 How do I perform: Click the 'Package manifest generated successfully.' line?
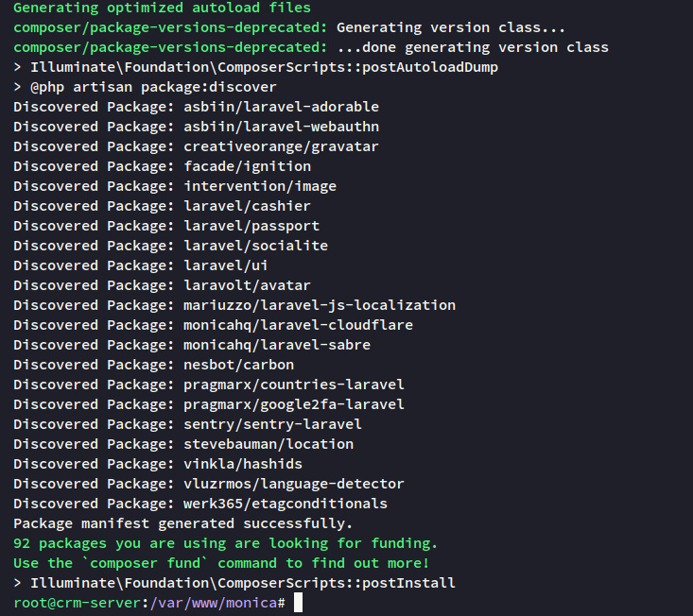(x=182, y=523)
